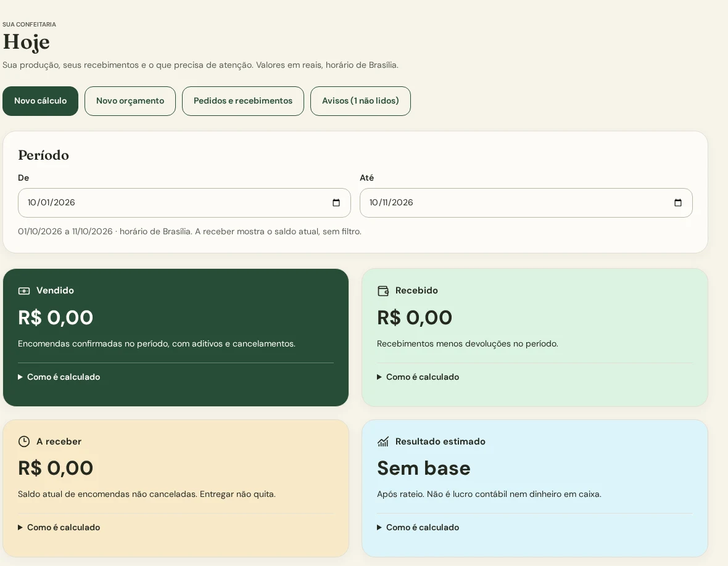The image size is (728, 566).
Task: Click the Sem base value
Action: point(424,468)
